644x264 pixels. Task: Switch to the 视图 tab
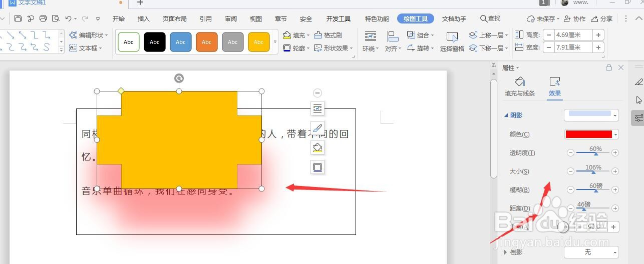[x=256, y=19]
